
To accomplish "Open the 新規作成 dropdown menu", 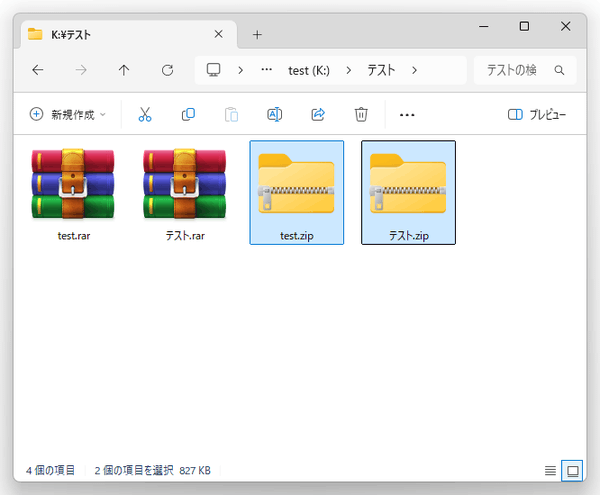I will click(68, 114).
